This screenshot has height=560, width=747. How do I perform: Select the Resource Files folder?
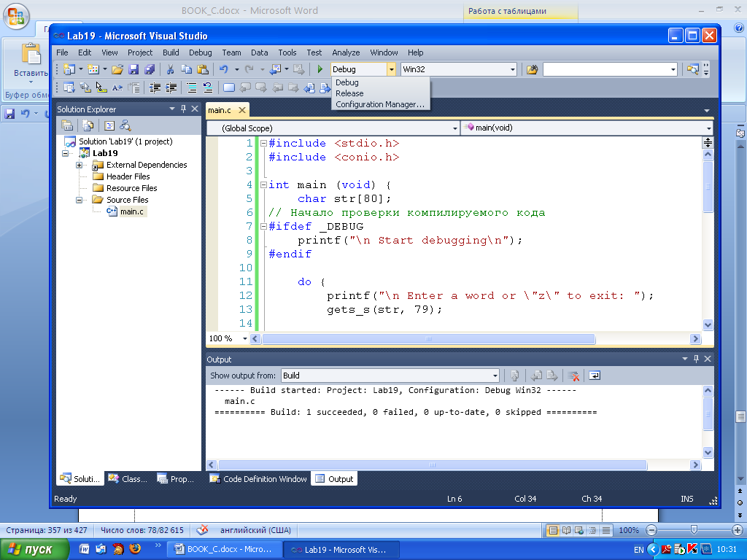[x=131, y=188]
